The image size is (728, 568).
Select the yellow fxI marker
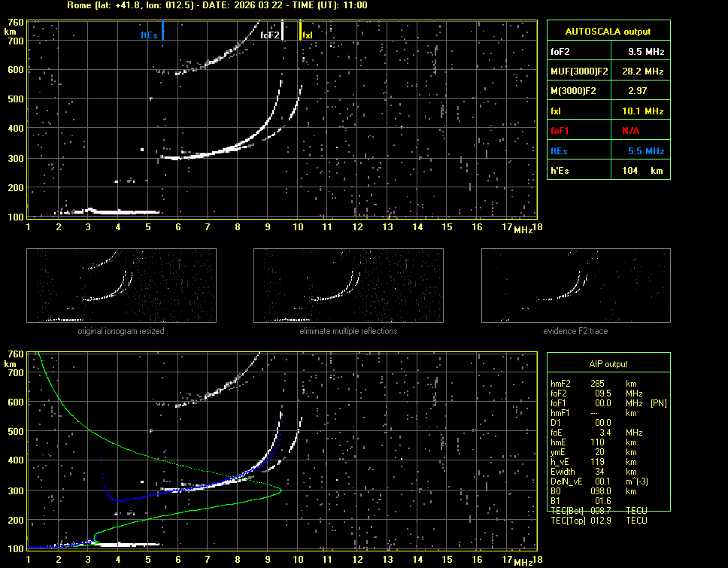point(300,31)
